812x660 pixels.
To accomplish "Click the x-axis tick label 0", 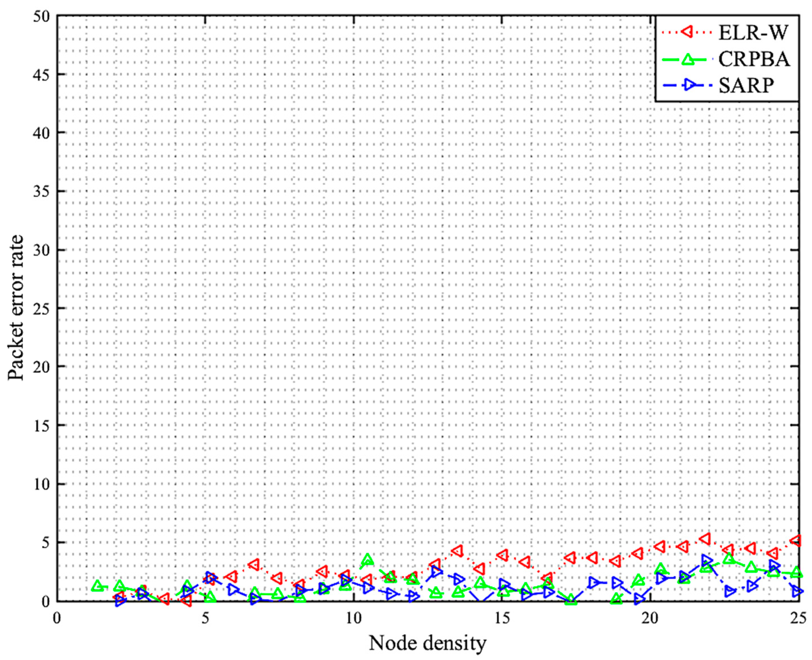I will (57, 618).
